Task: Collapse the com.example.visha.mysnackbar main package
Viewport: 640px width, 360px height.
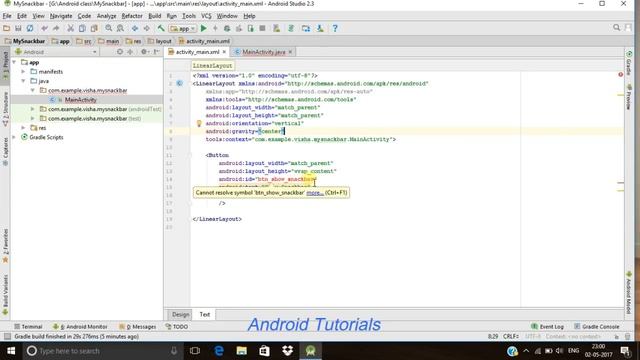Action: click(33, 91)
